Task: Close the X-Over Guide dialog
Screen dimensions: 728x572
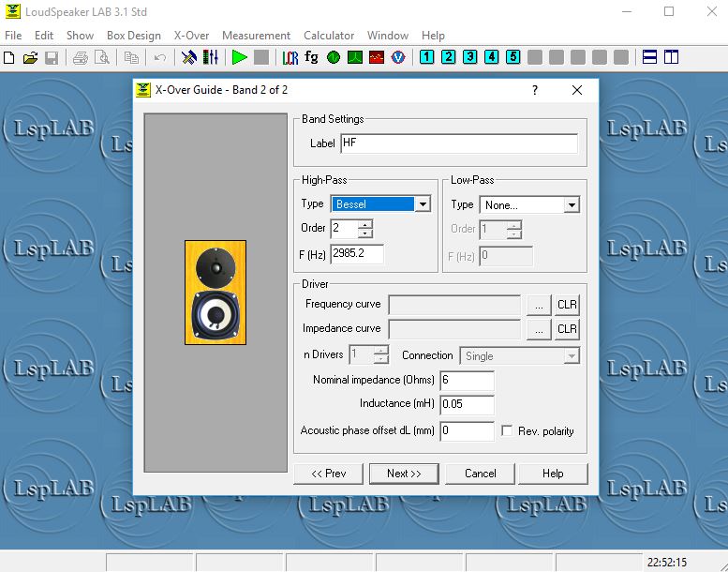Action: point(577,90)
